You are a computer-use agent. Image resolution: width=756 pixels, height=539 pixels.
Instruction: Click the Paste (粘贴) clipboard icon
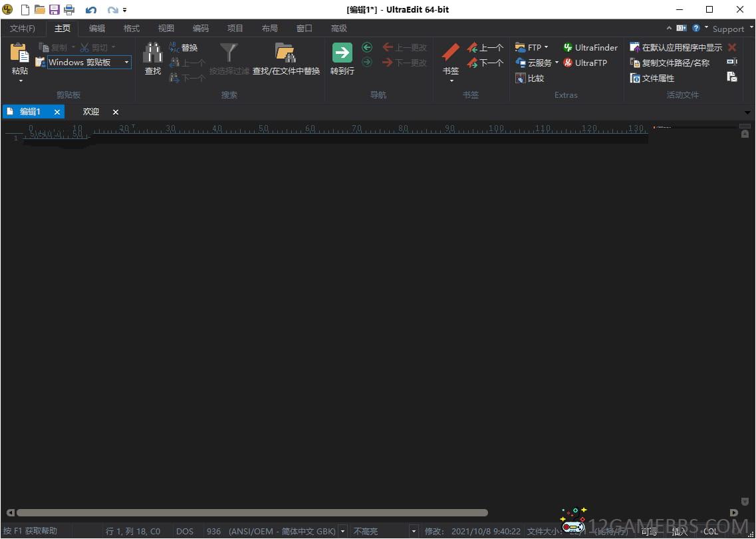tap(20, 53)
